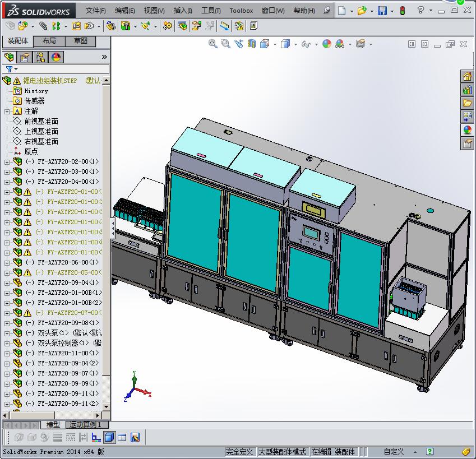Open SolidWorks Resources home icon
The width and height of the screenshot is (476, 459).
[x=467, y=77]
